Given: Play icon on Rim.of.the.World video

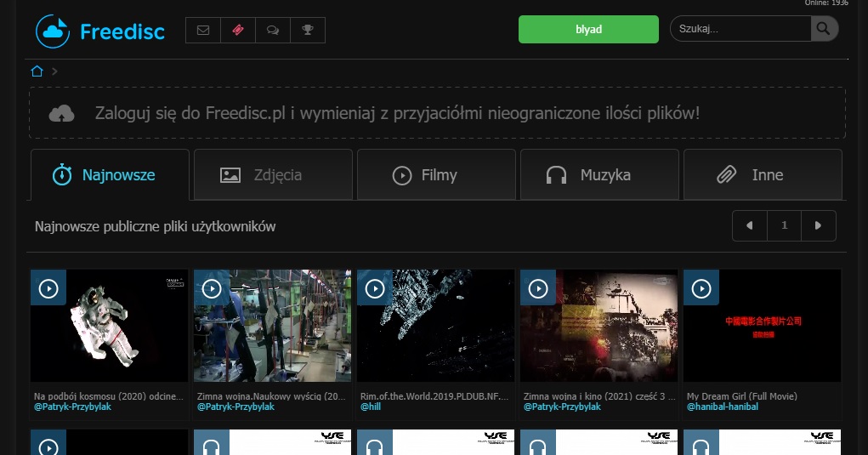Looking at the screenshot, I should [x=375, y=288].
